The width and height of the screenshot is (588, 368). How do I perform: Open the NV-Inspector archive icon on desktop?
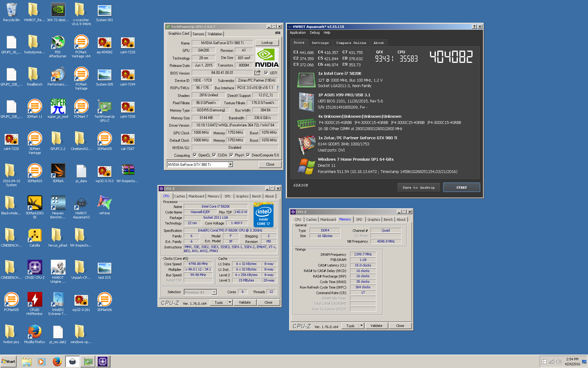click(x=128, y=173)
